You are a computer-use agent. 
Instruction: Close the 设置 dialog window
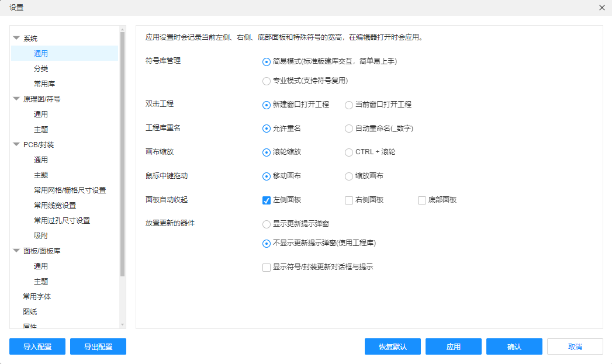[601, 8]
